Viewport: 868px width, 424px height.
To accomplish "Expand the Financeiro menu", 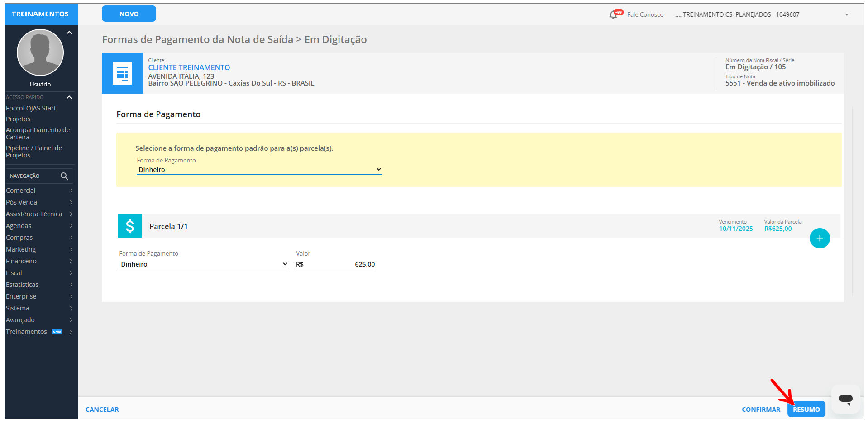I will tap(39, 261).
